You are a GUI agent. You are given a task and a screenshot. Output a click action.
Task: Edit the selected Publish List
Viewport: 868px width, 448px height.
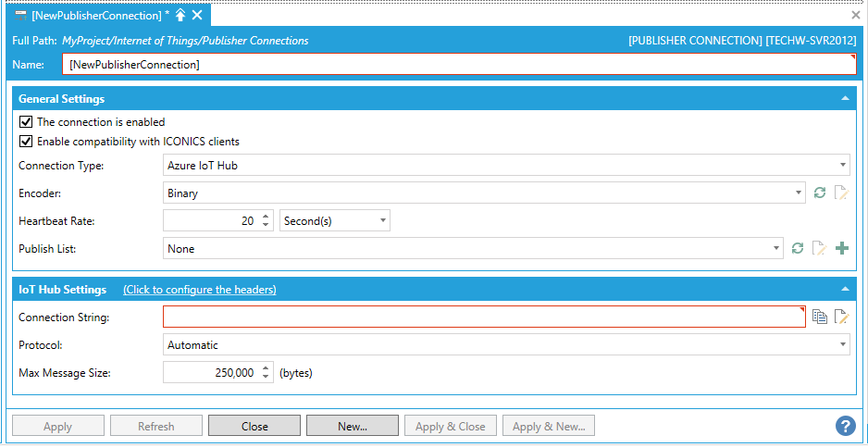point(819,248)
